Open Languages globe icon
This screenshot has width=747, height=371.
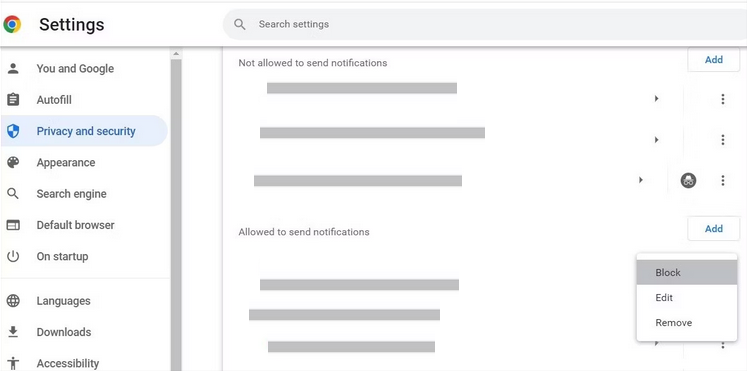[x=13, y=301]
